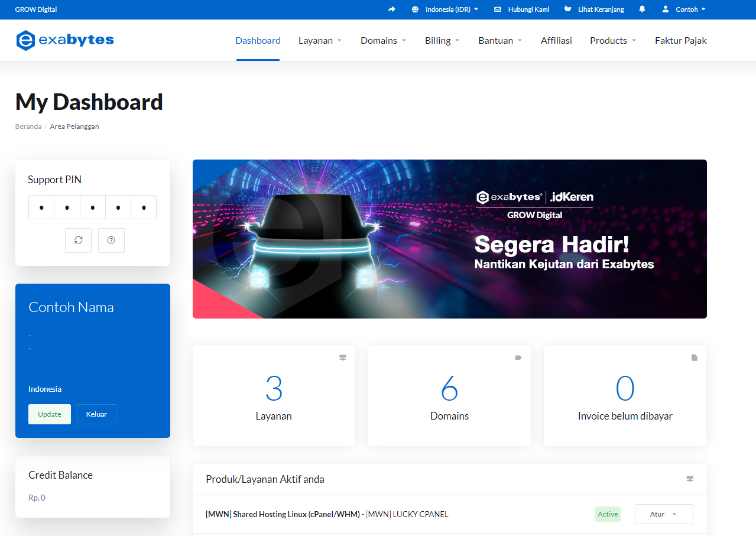Click Credit Balance Rp. 0 value
Image resolution: width=756 pixels, height=536 pixels.
pos(37,498)
